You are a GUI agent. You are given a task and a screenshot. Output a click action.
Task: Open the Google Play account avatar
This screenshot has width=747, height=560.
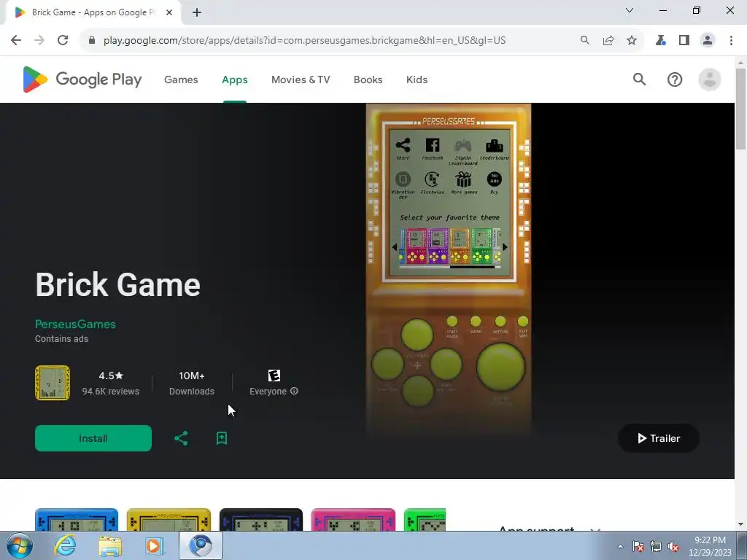tap(709, 79)
